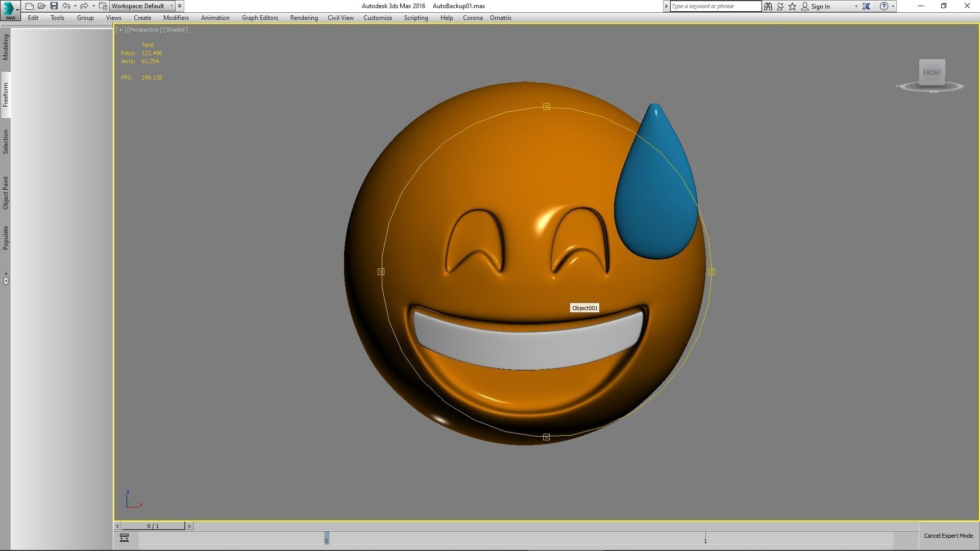Save the current scene

click(54, 6)
